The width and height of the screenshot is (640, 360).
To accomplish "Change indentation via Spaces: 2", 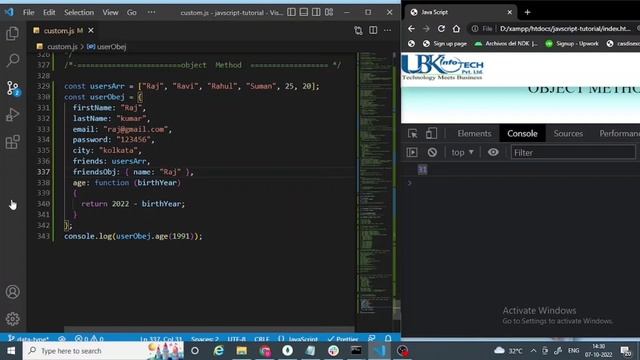I will (x=205, y=339).
